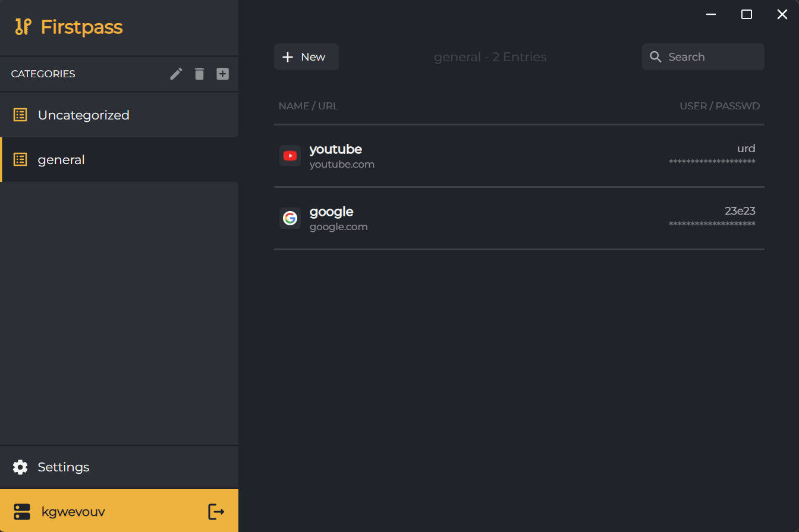Click the plus icon to add a category

pos(222,74)
